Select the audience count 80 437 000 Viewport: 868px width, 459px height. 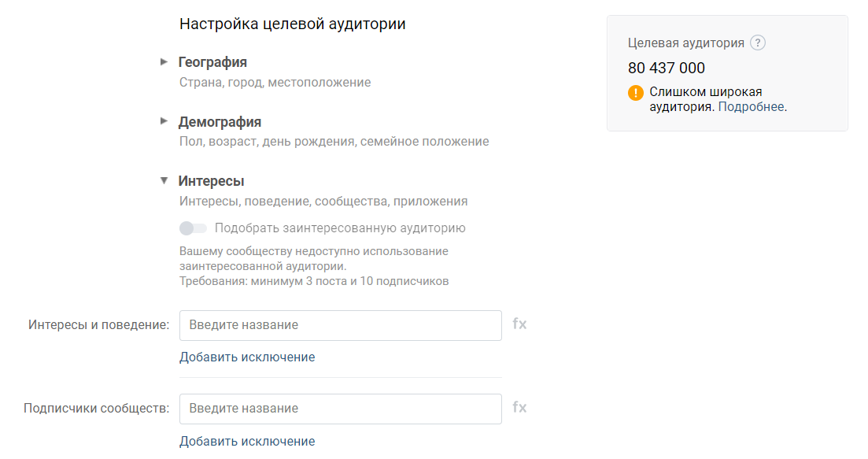[x=667, y=68]
